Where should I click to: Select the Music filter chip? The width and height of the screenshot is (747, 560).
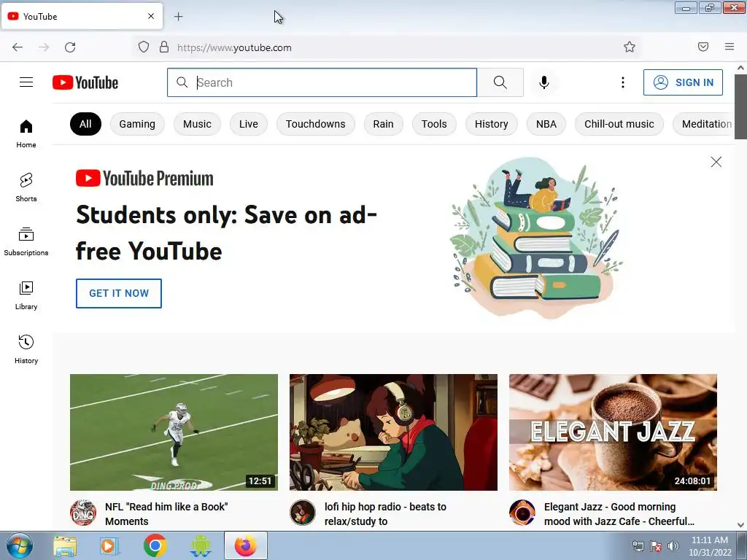pyautogui.click(x=197, y=124)
